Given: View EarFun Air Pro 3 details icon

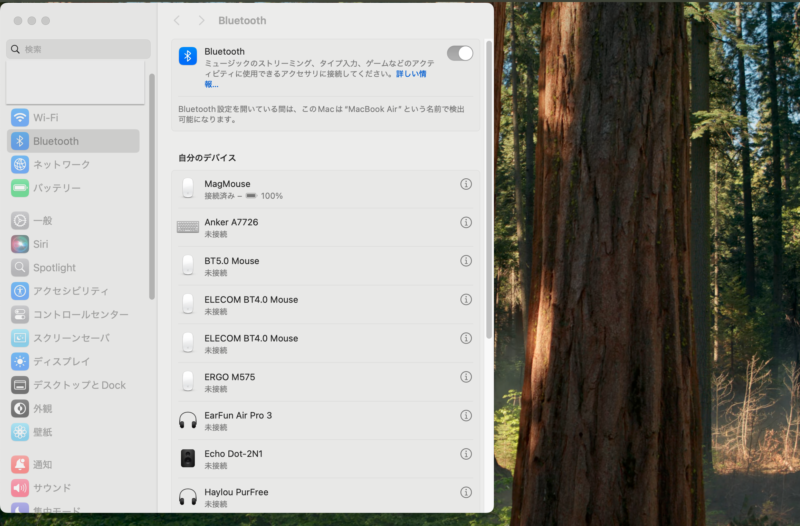Looking at the screenshot, I should click(x=465, y=416).
